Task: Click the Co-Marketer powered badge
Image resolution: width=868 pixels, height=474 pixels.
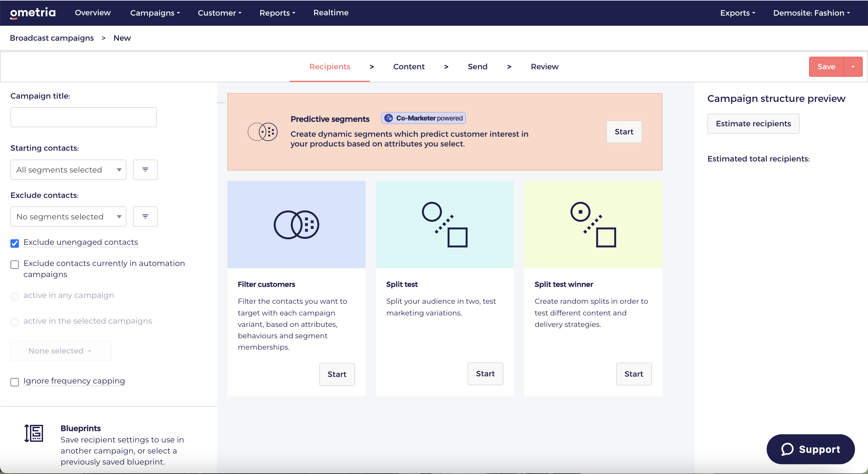Action: coord(424,118)
